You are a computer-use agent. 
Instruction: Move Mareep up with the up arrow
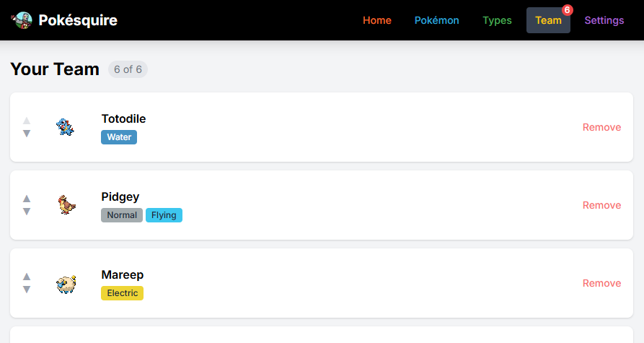pos(27,277)
